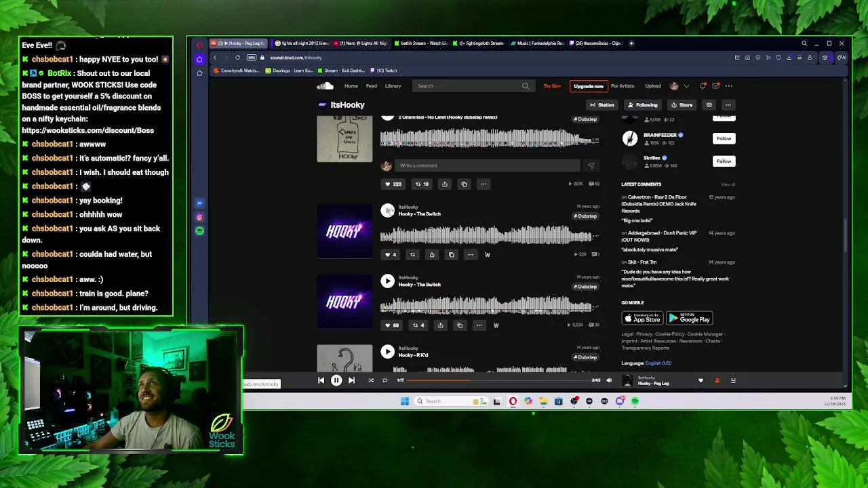
Task: Follow BRAINFEEDER
Action: [724, 138]
